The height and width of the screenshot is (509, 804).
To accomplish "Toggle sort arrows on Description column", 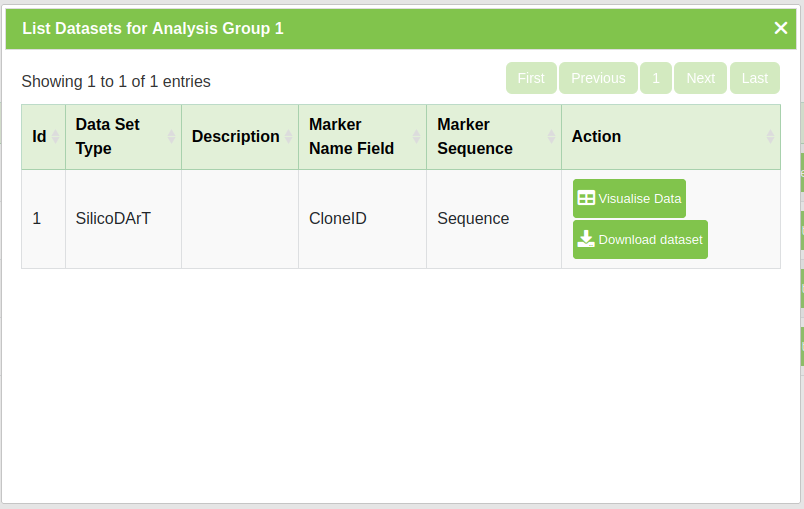I will [288, 137].
